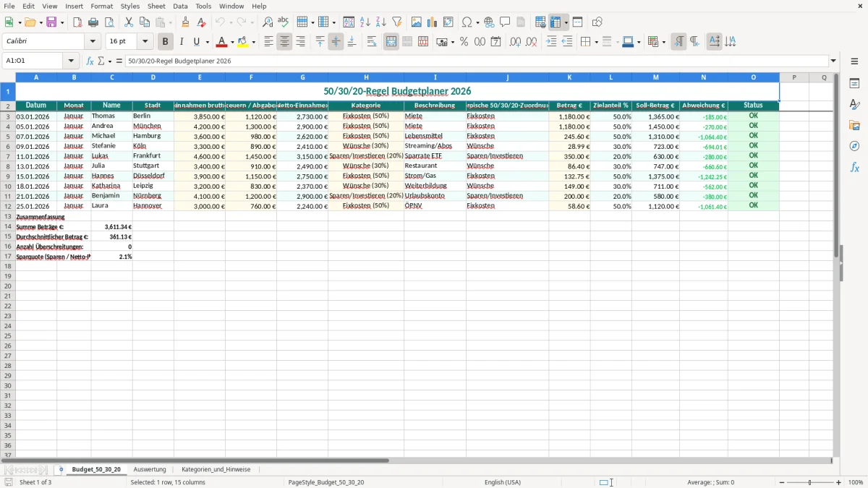Open the Font Size dropdown arrow

(x=145, y=42)
